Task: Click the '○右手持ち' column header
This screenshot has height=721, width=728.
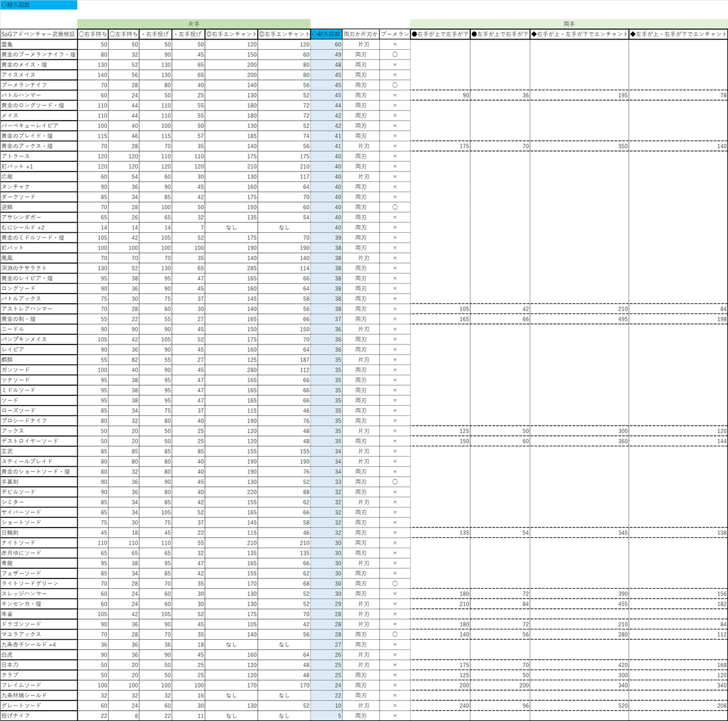Action: 93,34
